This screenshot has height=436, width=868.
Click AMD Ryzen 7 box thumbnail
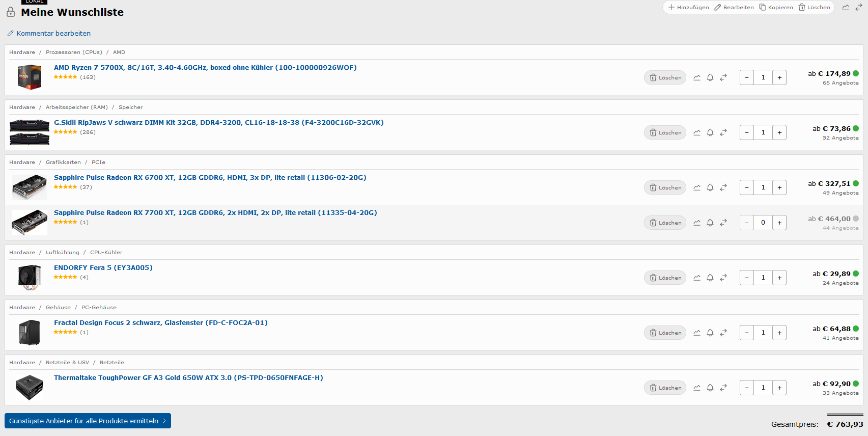(x=30, y=77)
